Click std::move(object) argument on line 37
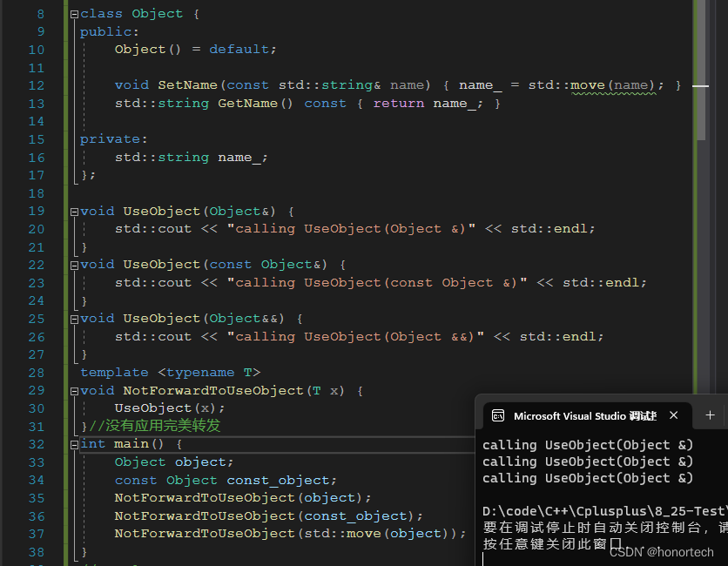728x566 pixels. (x=377, y=534)
